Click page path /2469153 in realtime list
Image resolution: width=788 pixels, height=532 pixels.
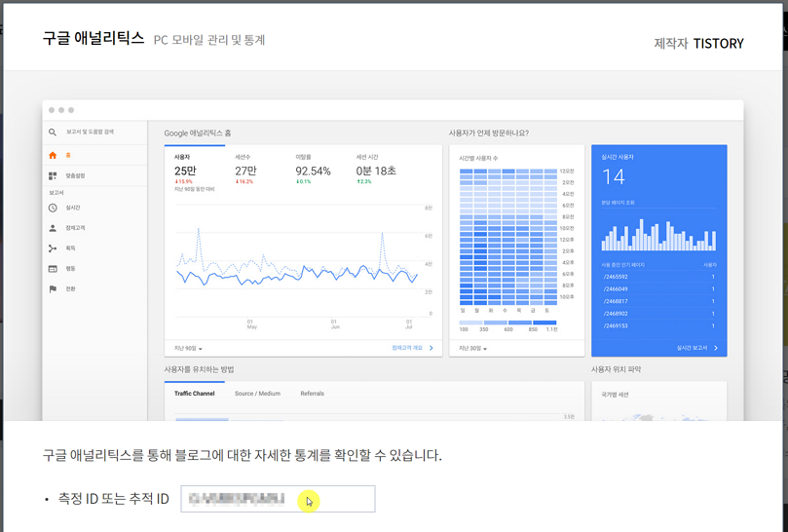[616, 325]
